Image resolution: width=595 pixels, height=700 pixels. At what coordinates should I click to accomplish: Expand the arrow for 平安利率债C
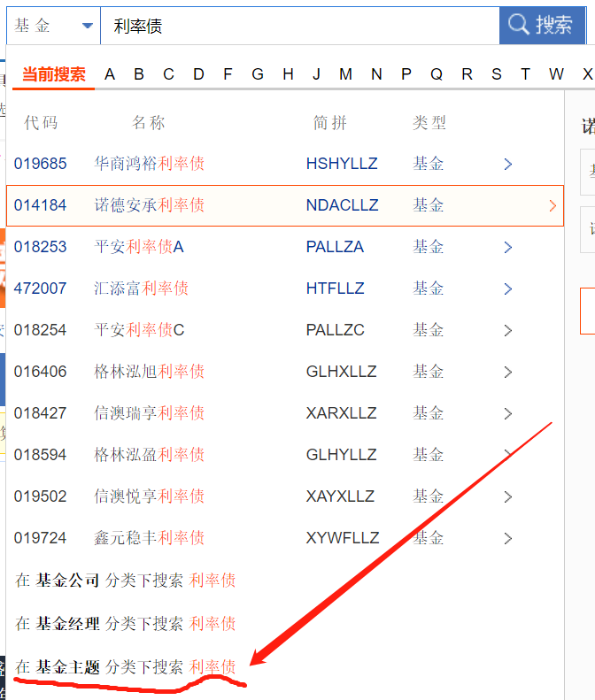[x=508, y=330]
